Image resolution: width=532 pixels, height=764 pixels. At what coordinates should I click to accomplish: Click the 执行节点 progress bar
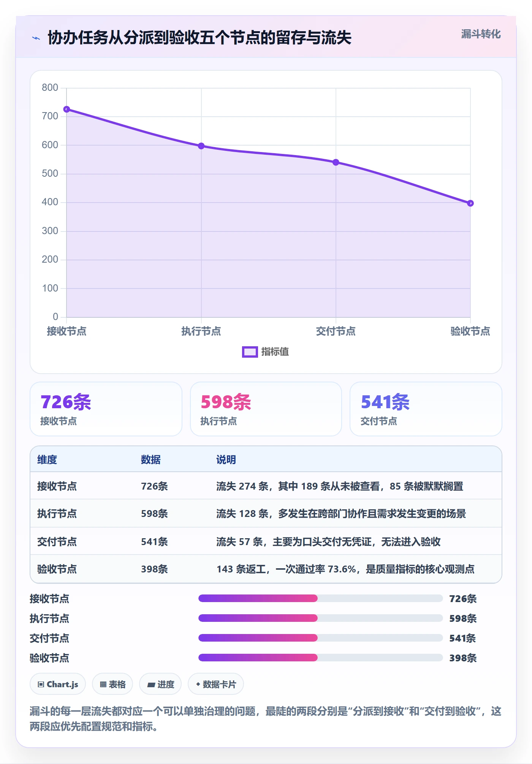coord(320,618)
